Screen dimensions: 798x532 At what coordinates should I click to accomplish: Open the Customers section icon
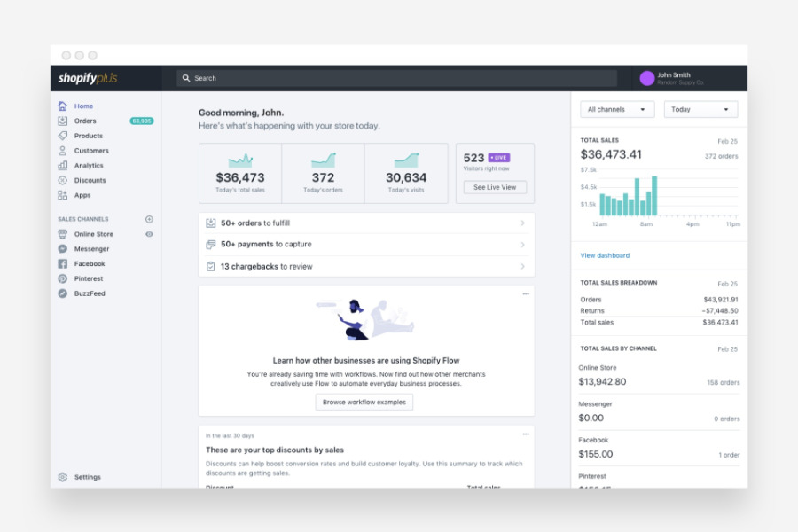point(62,151)
